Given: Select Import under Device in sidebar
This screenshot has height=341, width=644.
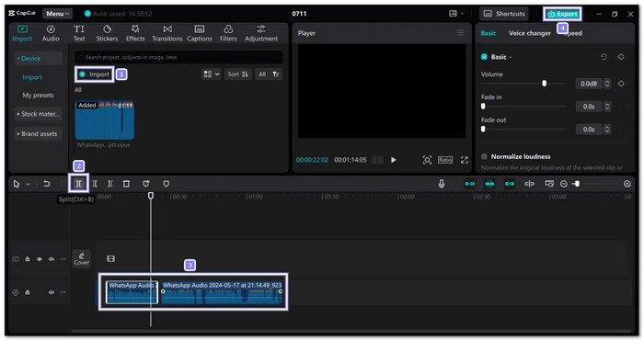Looking at the screenshot, I should point(32,77).
